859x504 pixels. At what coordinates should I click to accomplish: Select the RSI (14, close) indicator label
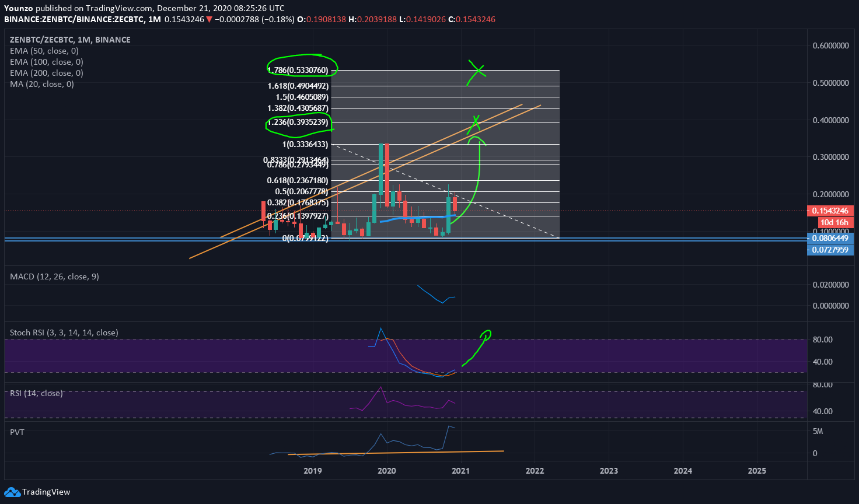36,393
